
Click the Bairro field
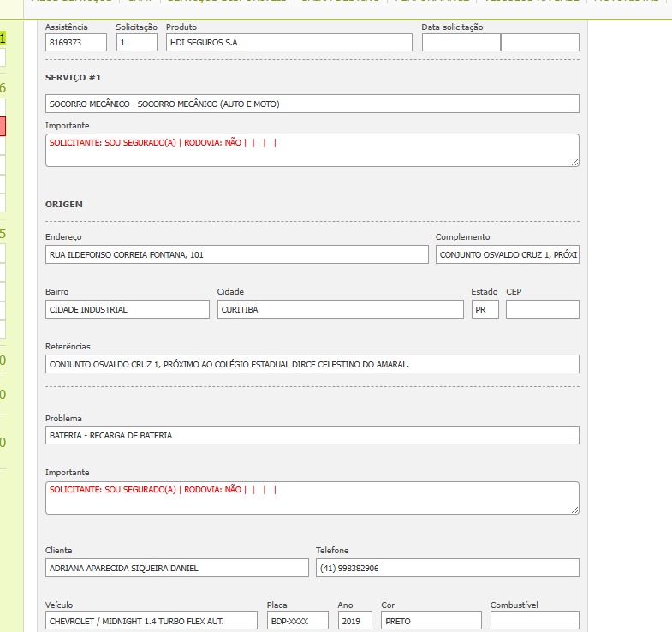pos(127,309)
